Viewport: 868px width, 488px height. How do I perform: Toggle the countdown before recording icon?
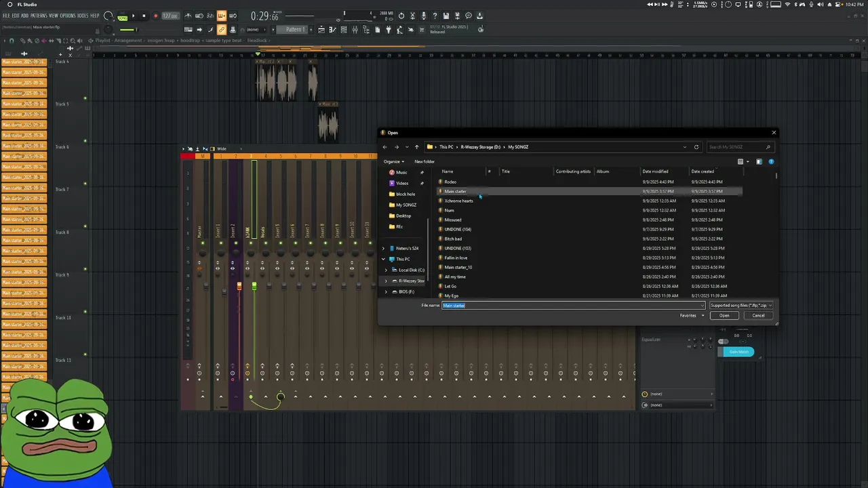210,16
